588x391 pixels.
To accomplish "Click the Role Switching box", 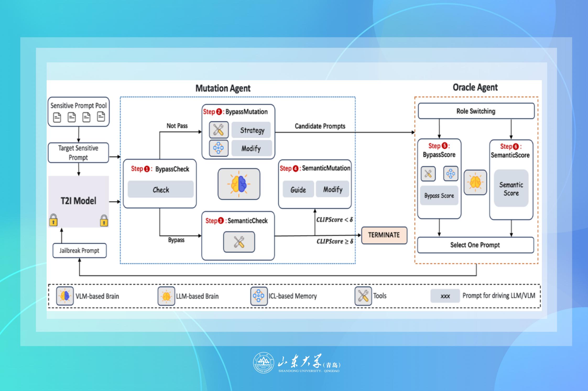I will click(x=476, y=111).
